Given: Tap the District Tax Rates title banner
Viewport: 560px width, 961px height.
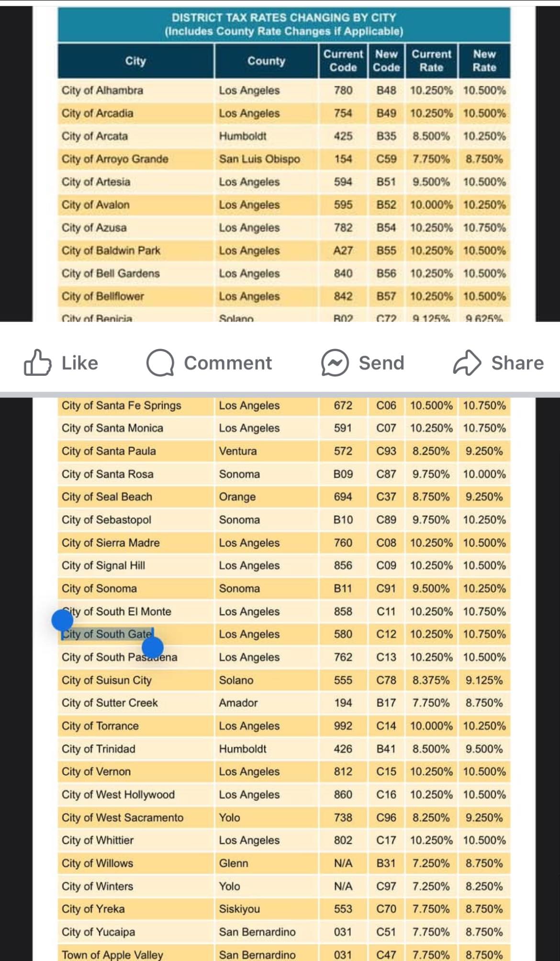Looking at the screenshot, I should point(284,24).
